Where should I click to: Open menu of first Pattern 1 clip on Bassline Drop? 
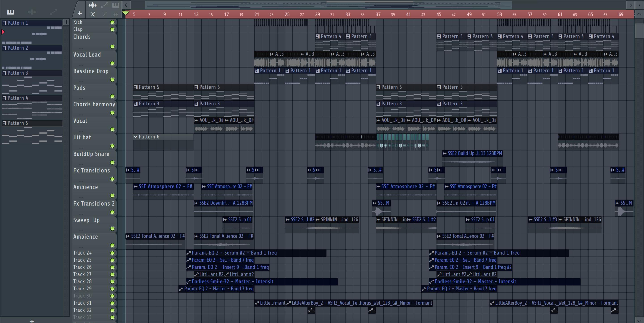[x=257, y=71]
